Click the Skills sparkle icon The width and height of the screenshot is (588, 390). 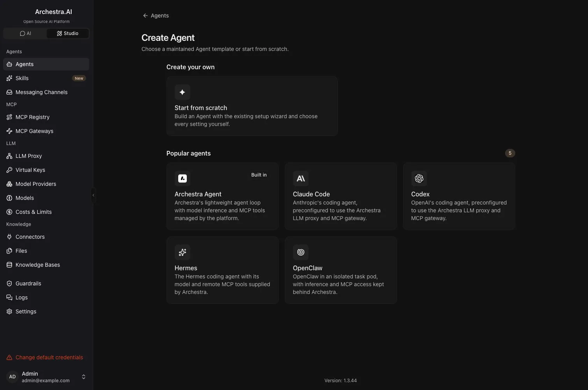click(9, 78)
